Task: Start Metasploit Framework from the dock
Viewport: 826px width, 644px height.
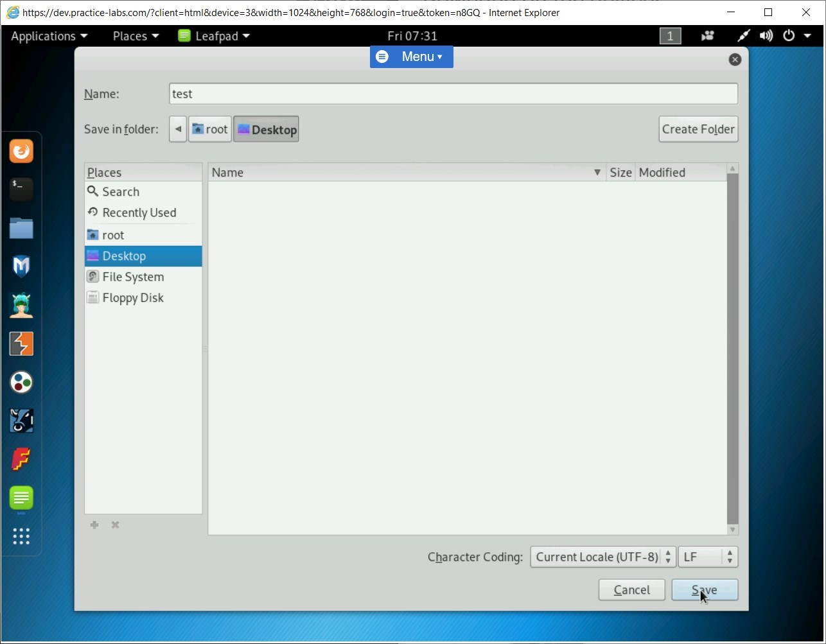Action: pos(21,266)
